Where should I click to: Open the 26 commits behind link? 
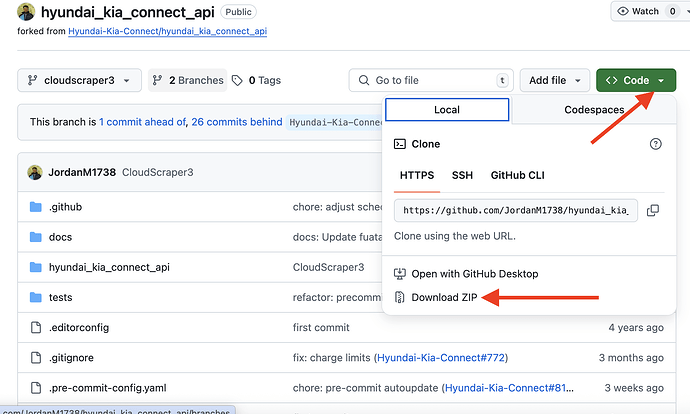click(237, 122)
